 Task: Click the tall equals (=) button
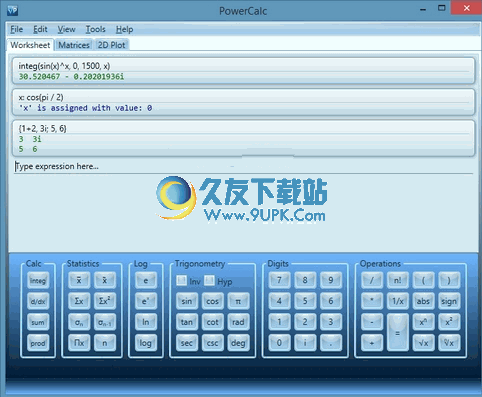[397, 332]
